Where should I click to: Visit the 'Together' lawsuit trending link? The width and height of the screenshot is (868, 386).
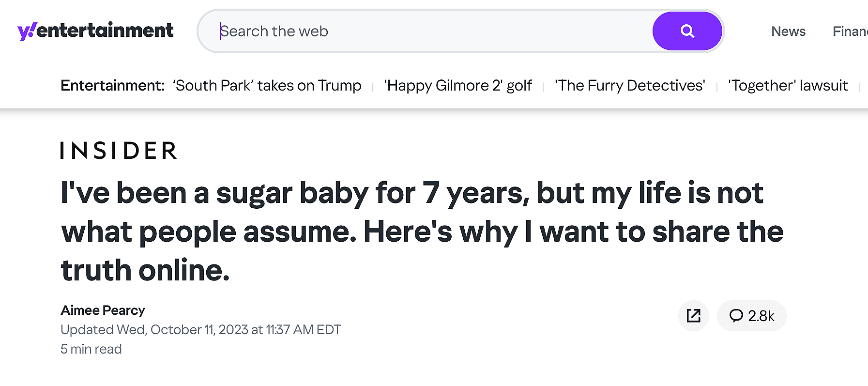pyautogui.click(x=788, y=86)
